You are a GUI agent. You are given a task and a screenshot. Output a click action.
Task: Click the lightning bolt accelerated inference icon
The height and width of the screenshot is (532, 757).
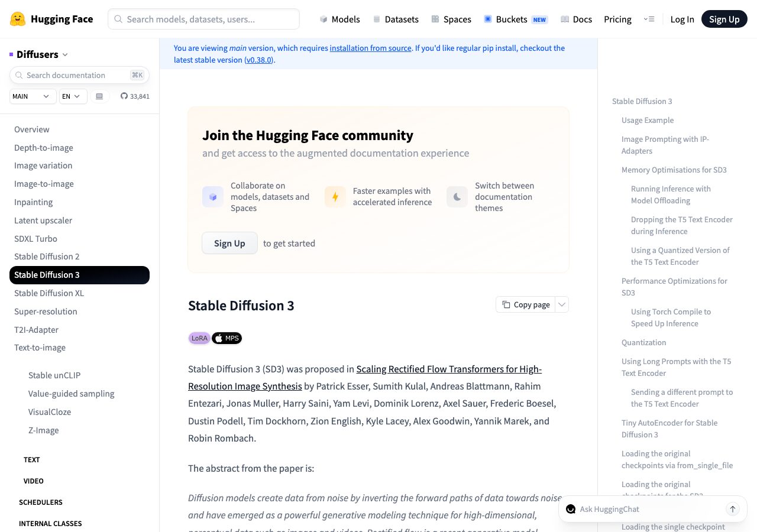335,197
